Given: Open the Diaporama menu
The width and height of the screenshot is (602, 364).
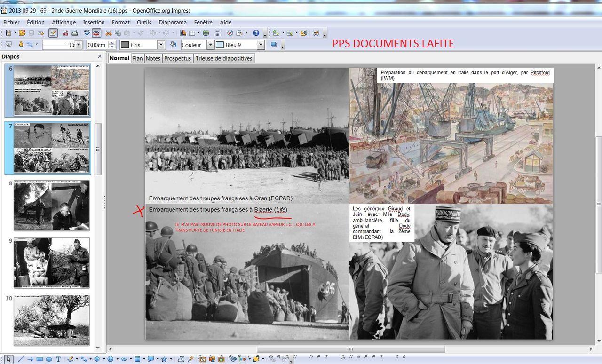Looking at the screenshot, I should 173,22.
